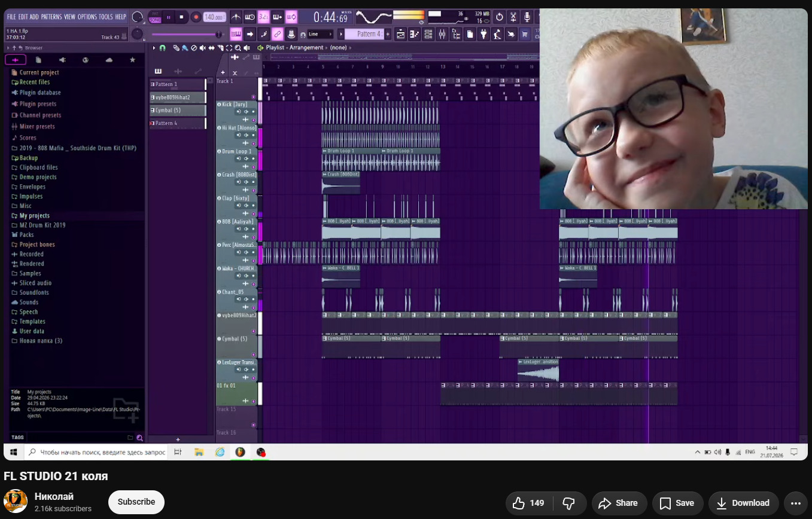
Task: Click the Subscribe button
Action: click(x=136, y=502)
